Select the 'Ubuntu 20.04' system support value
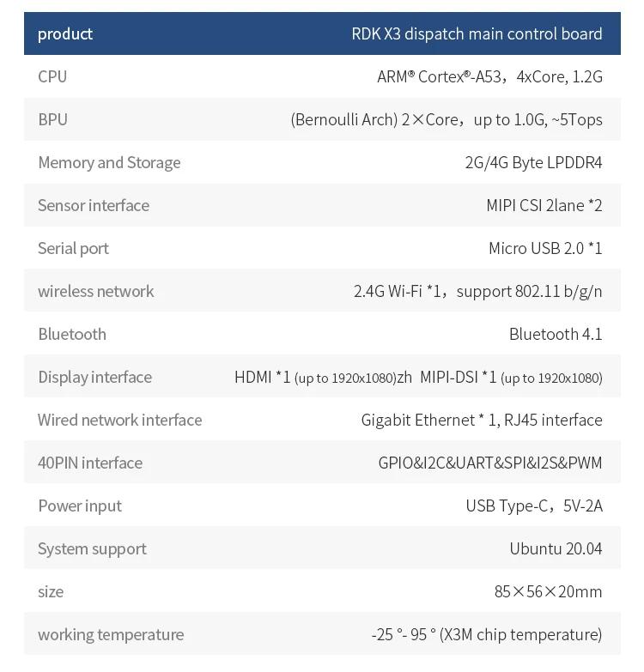The width and height of the screenshot is (644, 672). 556,548
